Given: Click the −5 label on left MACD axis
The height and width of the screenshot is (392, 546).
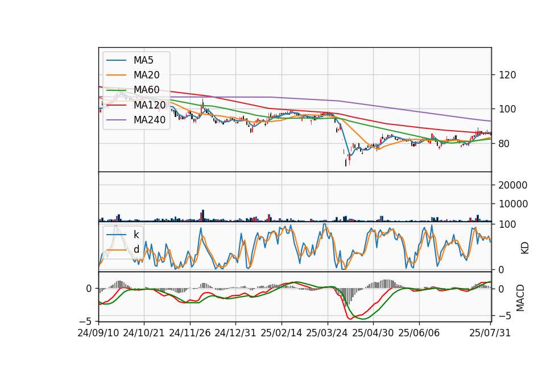Looking at the screenshot, I should pyautogui.click(x=86, y=321).
